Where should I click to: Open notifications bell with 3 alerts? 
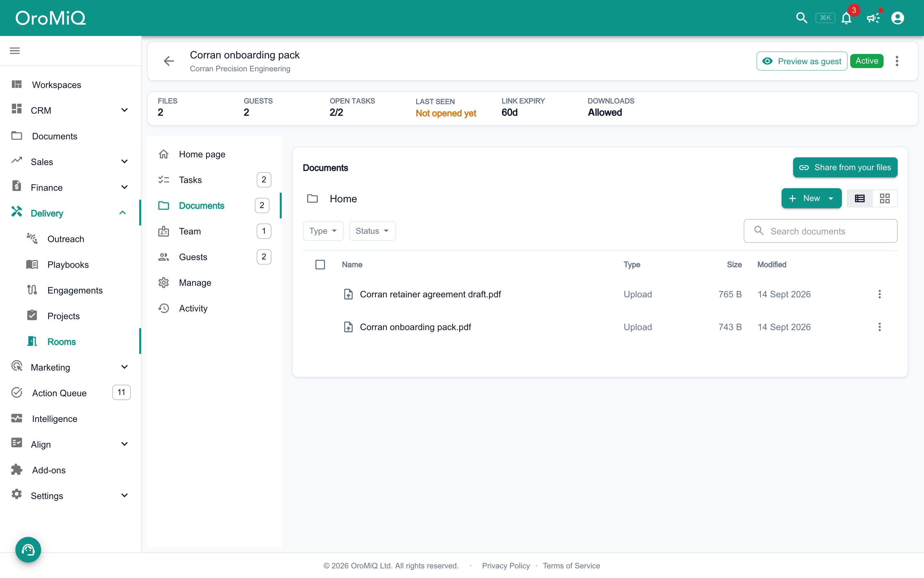click(846, 18)
